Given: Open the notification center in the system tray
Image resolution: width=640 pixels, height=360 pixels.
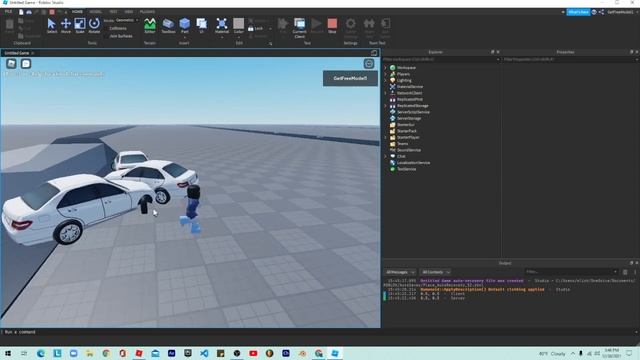Looking at the screenshot, I should [629, 353].
